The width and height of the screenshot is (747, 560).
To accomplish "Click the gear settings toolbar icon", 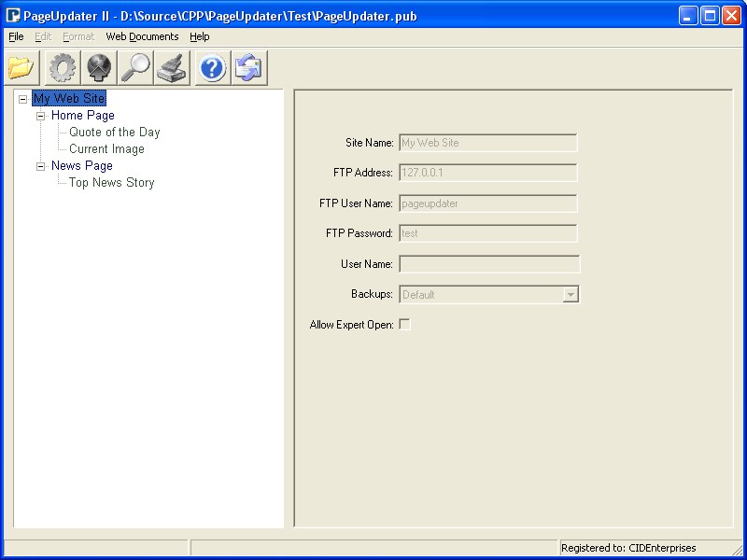I will click(x=63, y=68).
